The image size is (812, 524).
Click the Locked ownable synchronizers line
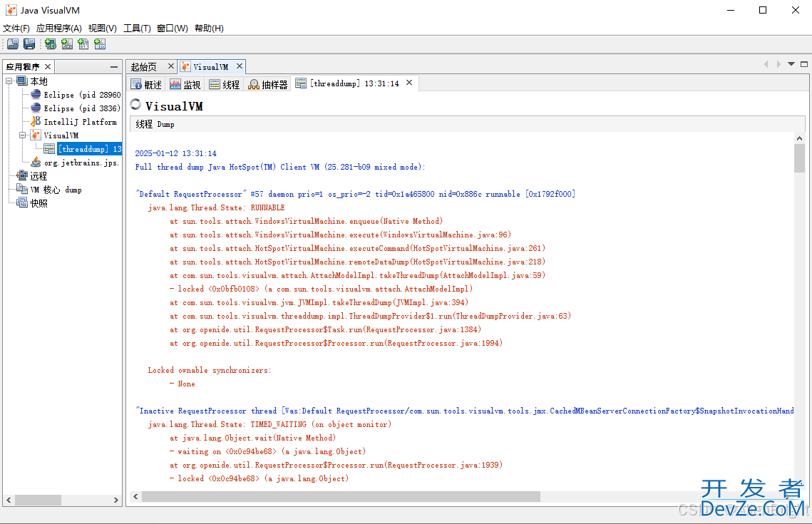tap(210, 370)
